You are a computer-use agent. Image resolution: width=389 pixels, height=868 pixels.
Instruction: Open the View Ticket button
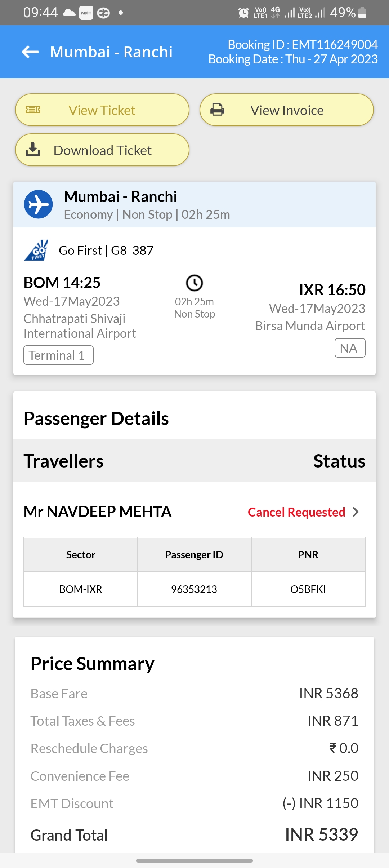pos(102,110)
